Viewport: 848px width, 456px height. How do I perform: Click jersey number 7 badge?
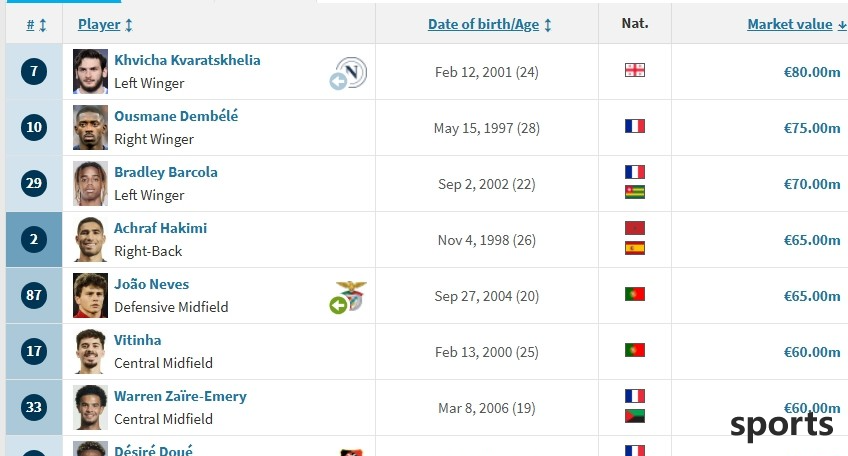tap(34, 71)
